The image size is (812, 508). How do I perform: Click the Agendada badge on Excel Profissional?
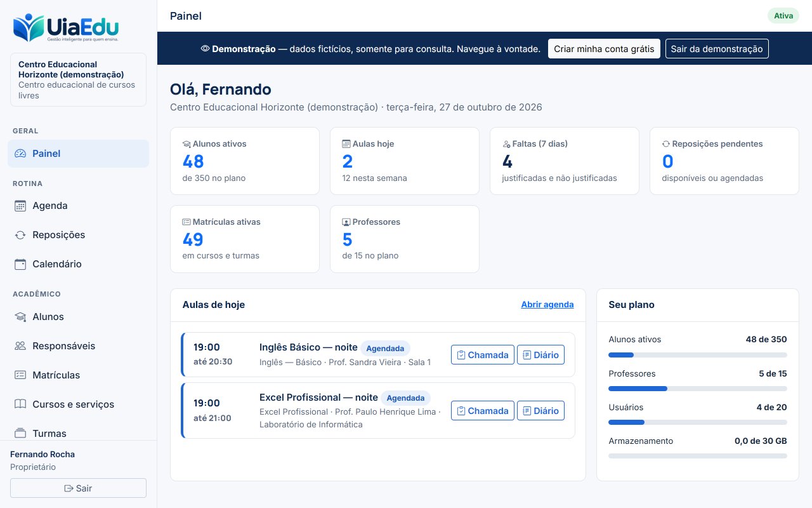point(406,398)
